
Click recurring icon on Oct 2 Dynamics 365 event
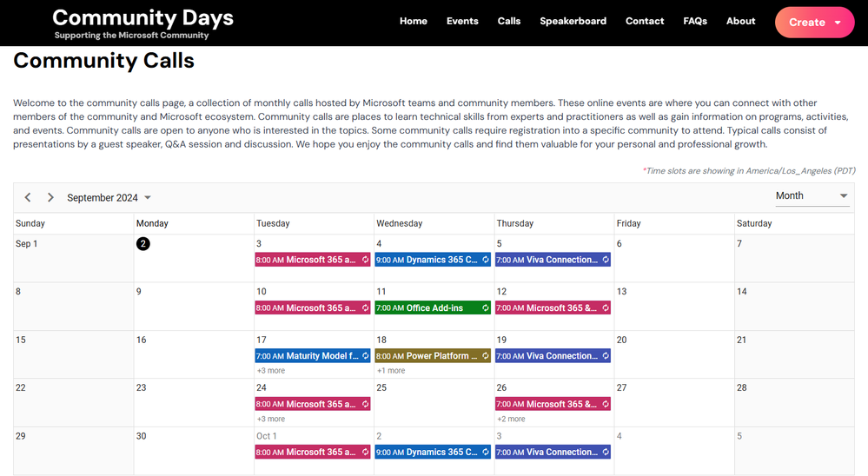486,453
